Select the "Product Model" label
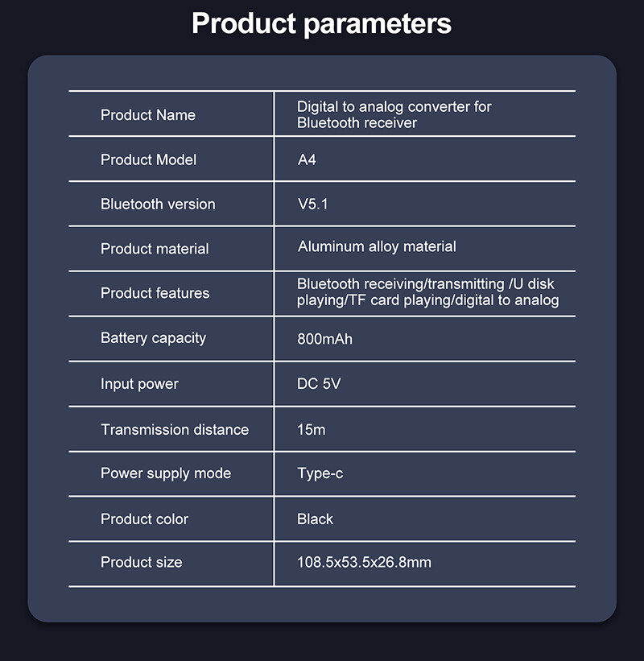The height and width of the screenshot is (661, 644). [x=148, y=159]
